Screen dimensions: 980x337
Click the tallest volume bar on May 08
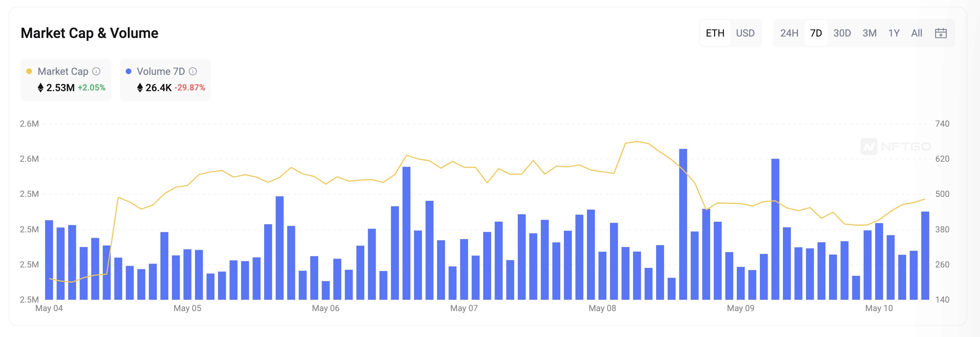(x=683, y=224)
